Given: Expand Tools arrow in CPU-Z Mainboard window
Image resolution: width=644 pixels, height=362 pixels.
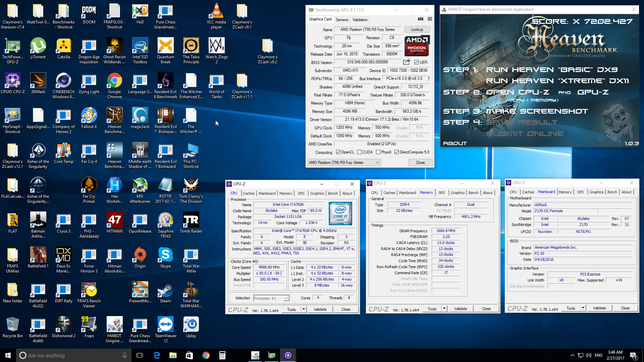Looking at the screenshot, I should (583, 308).
